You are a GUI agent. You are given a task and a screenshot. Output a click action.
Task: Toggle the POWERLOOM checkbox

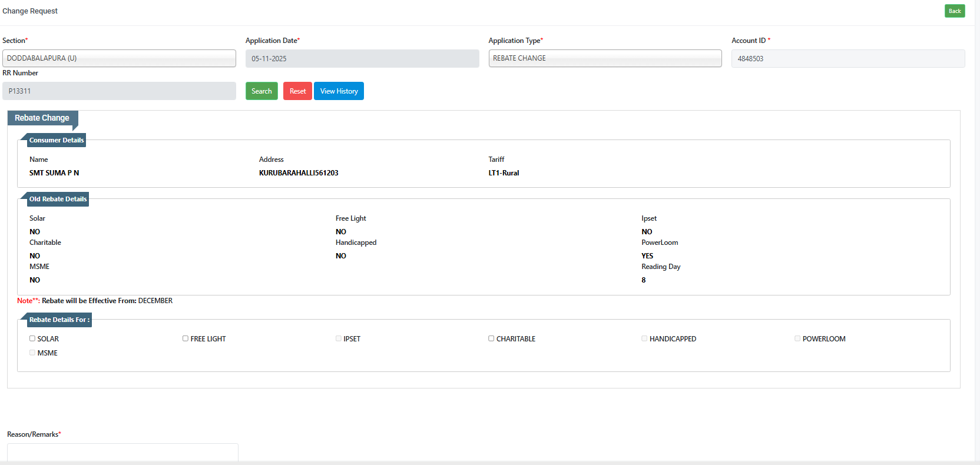797,338
